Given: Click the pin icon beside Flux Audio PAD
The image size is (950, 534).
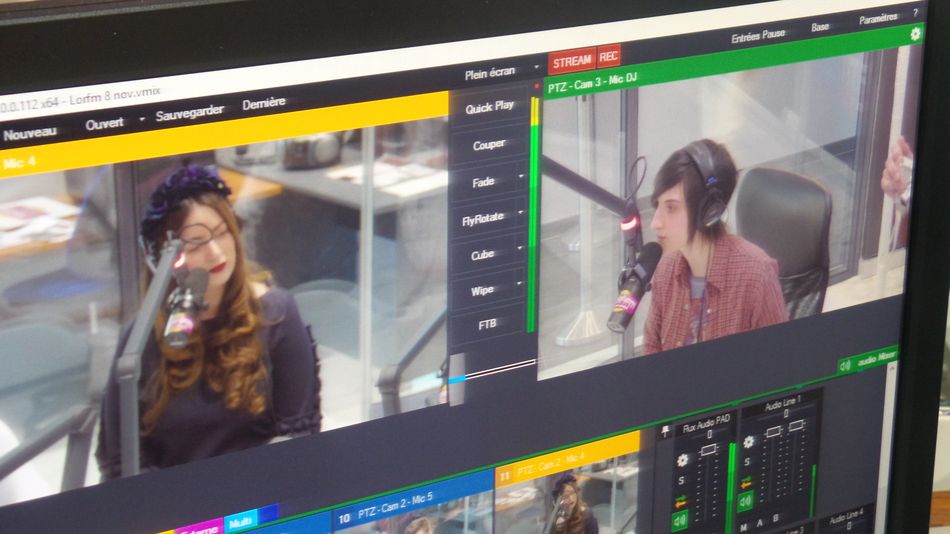Looking at the screenshot, I should pos(665,431).
